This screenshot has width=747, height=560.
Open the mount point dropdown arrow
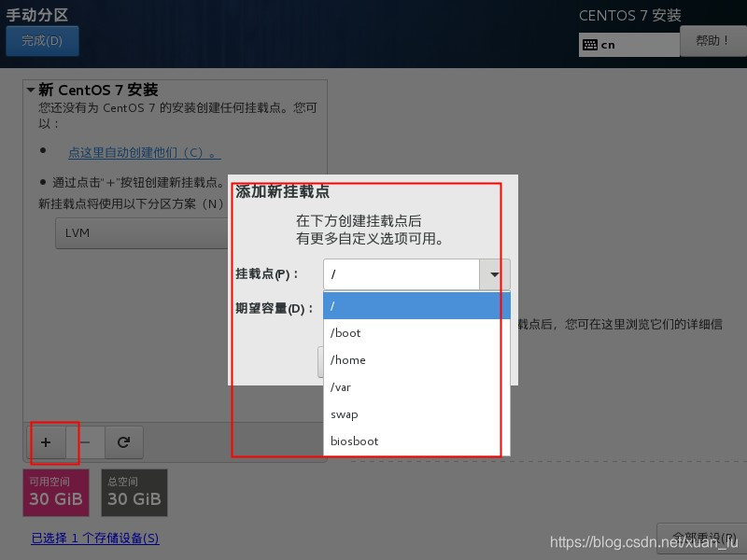[x=494, y=275]
